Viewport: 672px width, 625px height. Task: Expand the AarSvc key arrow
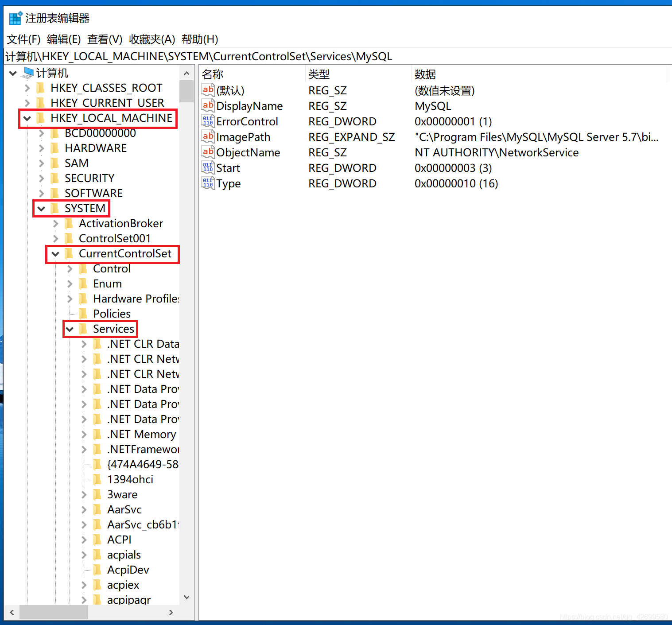tap(84, 510)
